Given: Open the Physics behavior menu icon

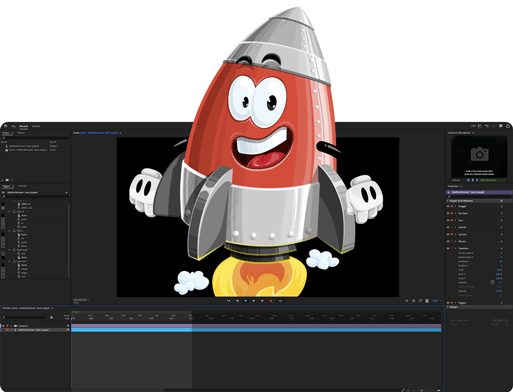Looking at the screenshot, I should point(502,241).
